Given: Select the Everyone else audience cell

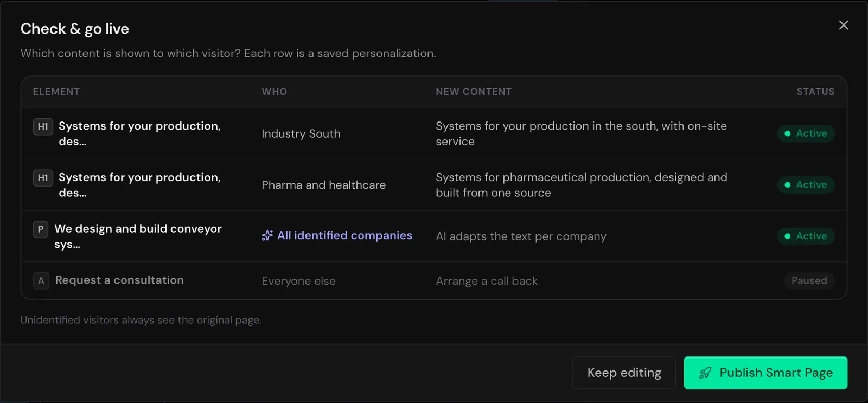Looking at the screenshot, I should click(298, 281).
